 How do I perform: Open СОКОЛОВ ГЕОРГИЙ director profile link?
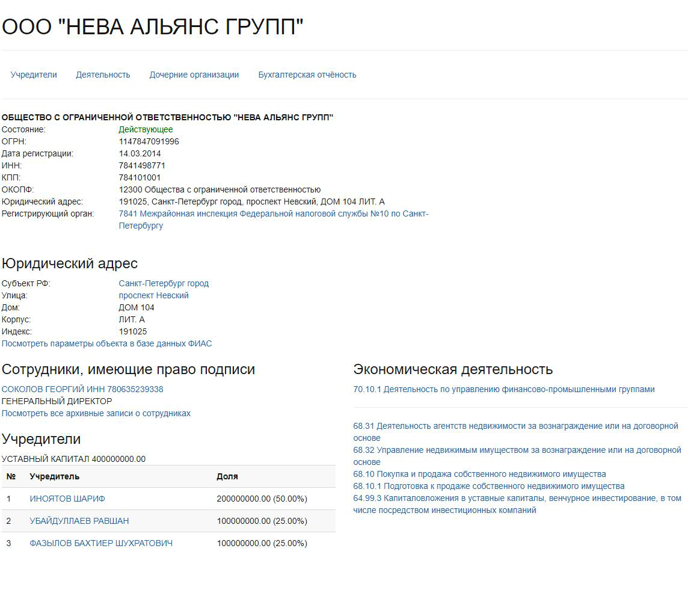coord(82,389)
